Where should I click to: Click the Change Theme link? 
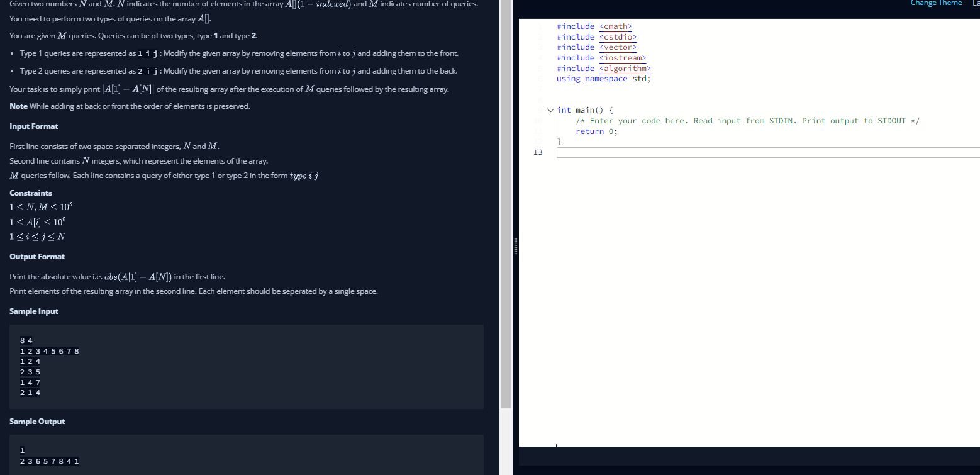pyautogui.click(x=935, y=3)
